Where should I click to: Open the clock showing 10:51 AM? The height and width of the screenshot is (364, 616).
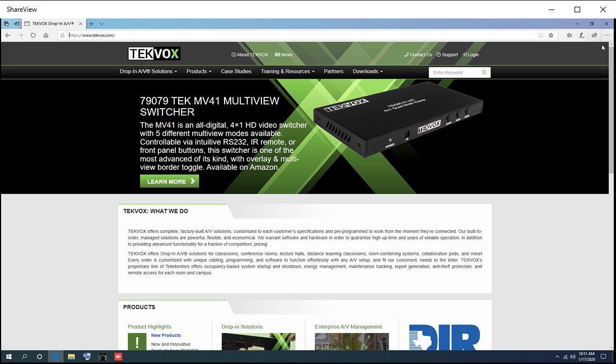(586, 357)
